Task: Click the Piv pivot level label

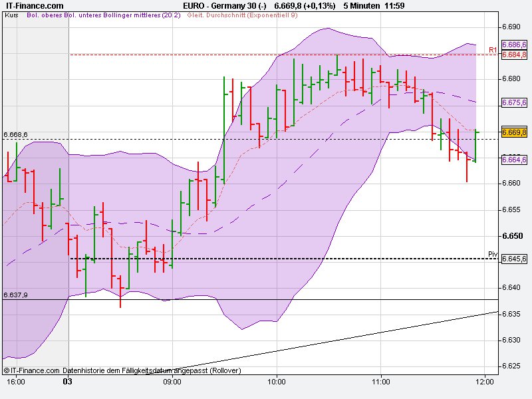Action: [x=492, y=253]
